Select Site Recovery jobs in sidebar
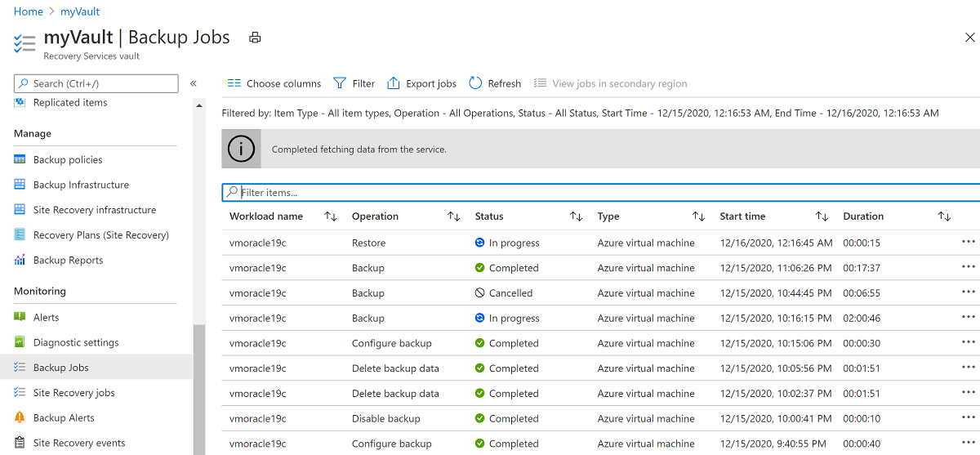Screen dimensions: 980x455 [73, 393]
